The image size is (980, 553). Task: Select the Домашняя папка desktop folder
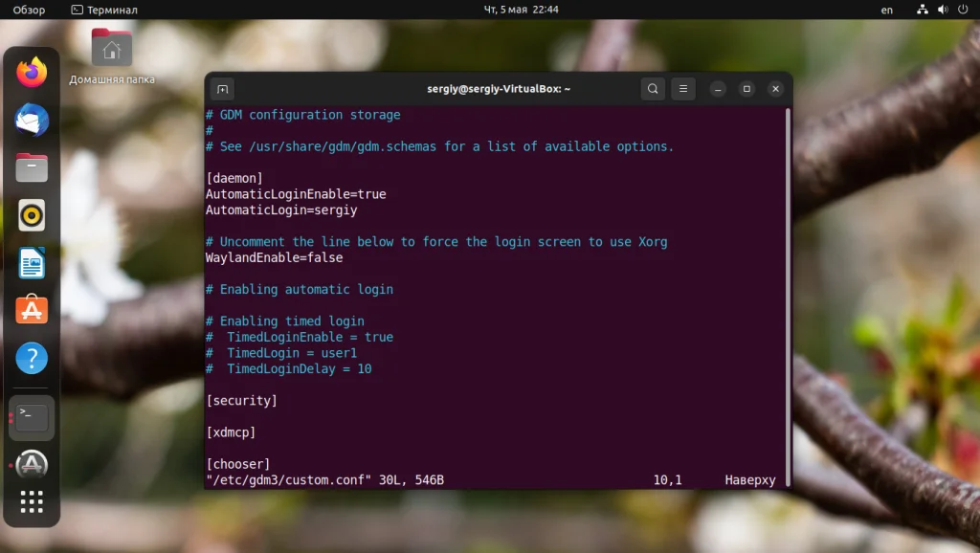click(112, 53)
